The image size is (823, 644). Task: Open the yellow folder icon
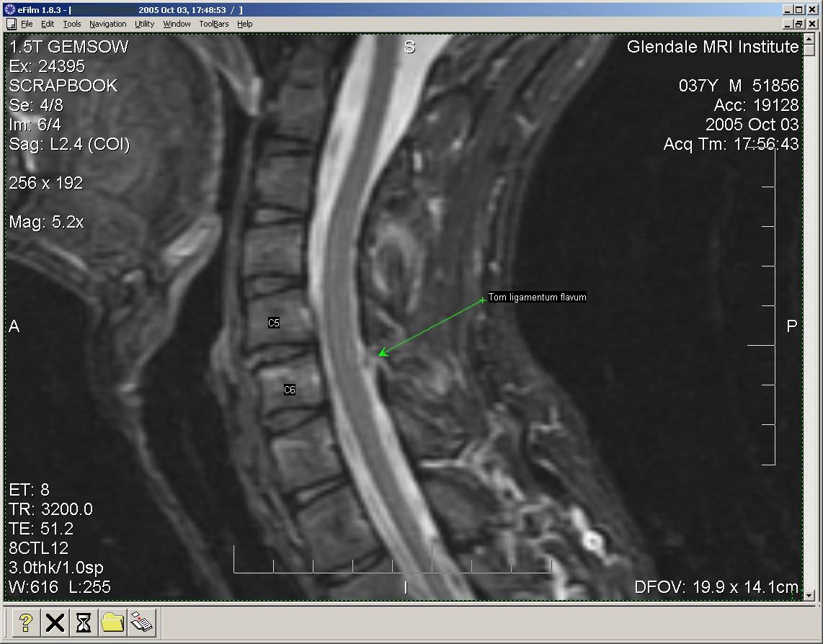[x=112, y=622]
